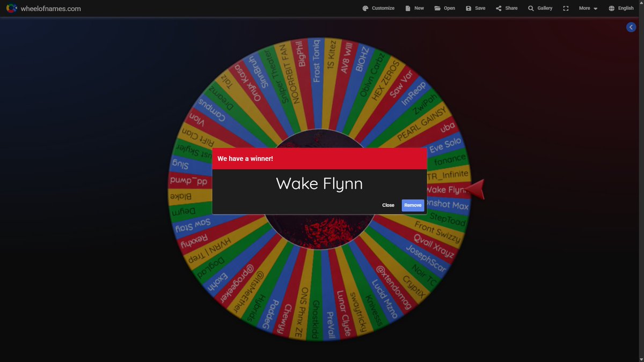Click the Open folder icon
644x362 pixels.
pyautogui.click(x=437, y=9)
